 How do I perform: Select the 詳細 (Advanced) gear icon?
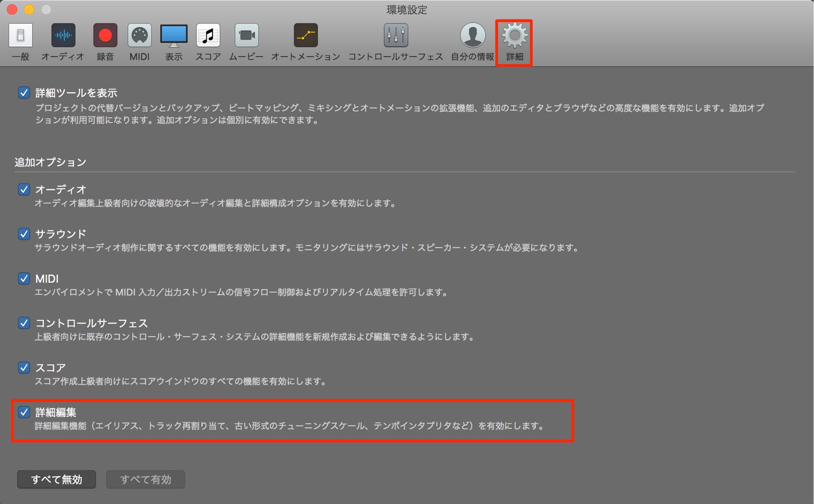[x=515, y=36]
